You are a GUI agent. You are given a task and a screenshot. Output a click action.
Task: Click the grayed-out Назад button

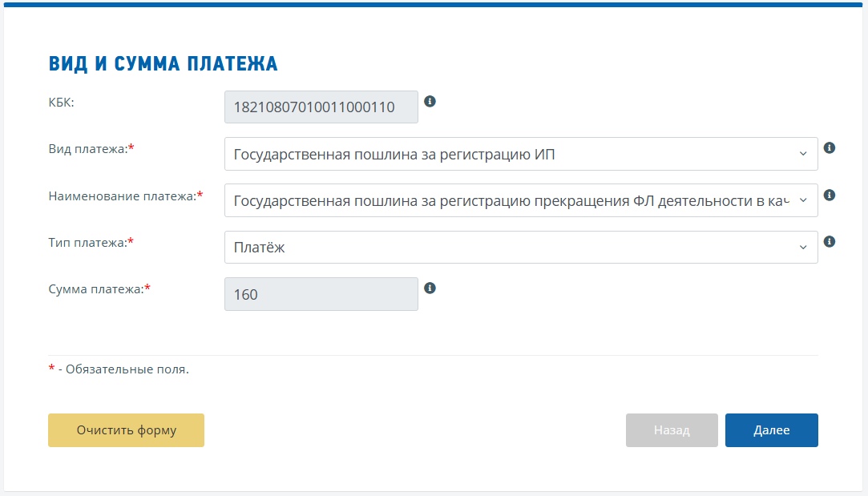point(672,430)
